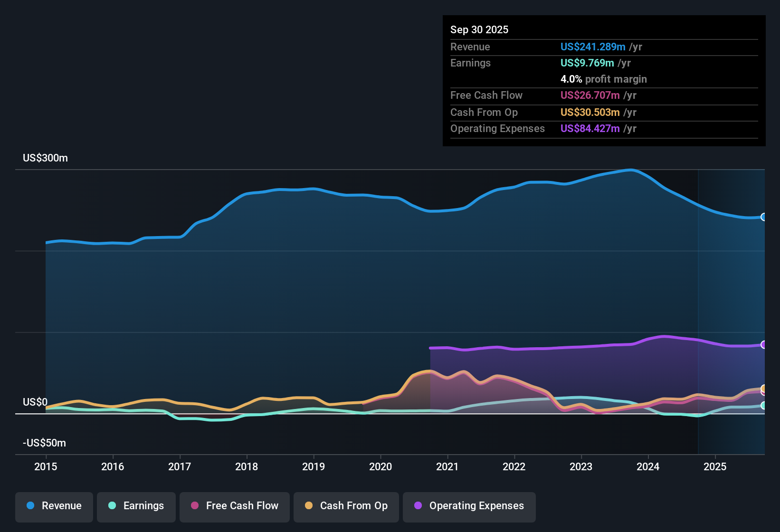The image size is (780, 532).
Task: Select the Revenue endpoint marker on chart
Action: (764, 217)
